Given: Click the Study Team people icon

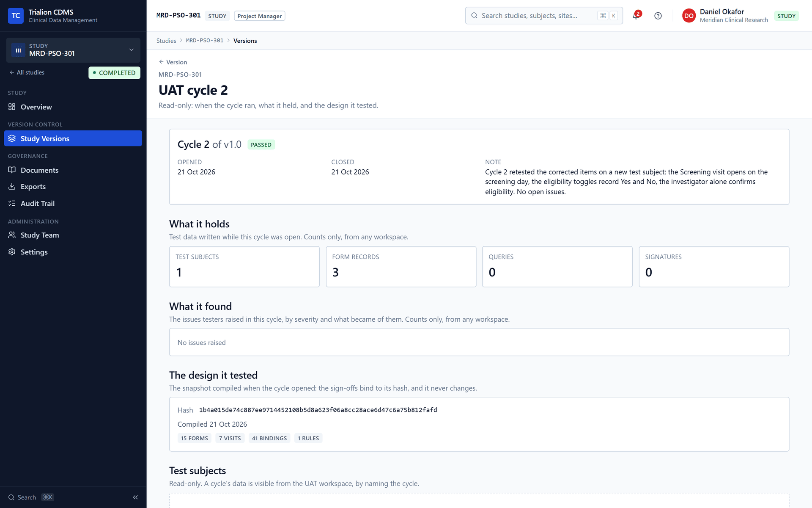Looking at the screenshot, I should [x=12, y=235].
